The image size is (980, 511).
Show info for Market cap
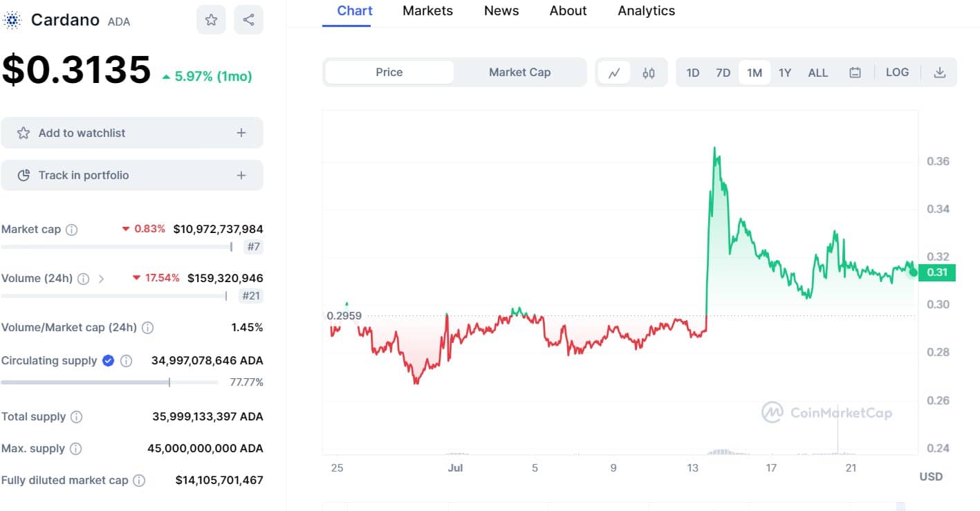click(x=71, y=230)
